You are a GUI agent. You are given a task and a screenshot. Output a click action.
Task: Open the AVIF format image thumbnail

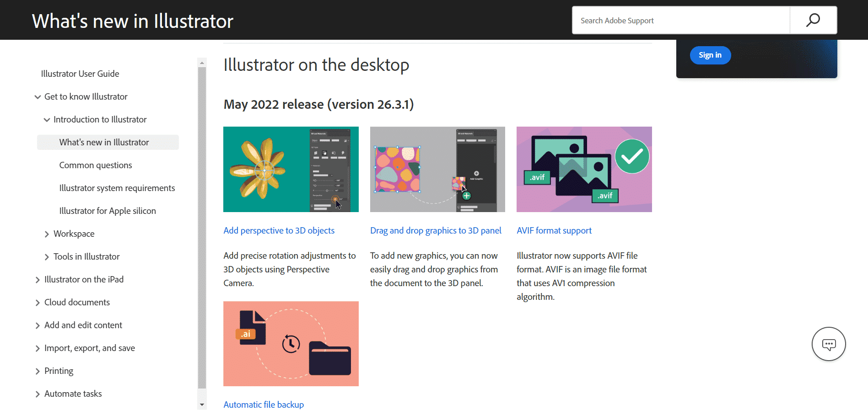click(x=584, y=169)
